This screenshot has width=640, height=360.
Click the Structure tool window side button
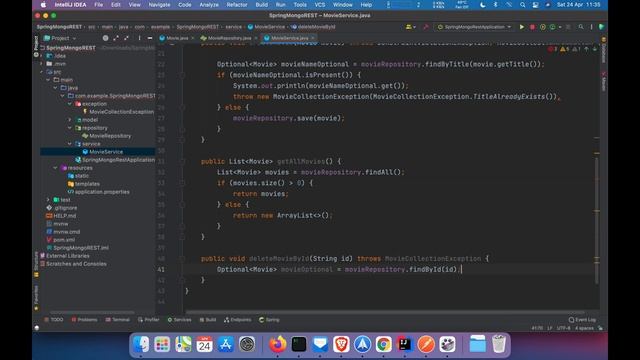tap(36, 263)
